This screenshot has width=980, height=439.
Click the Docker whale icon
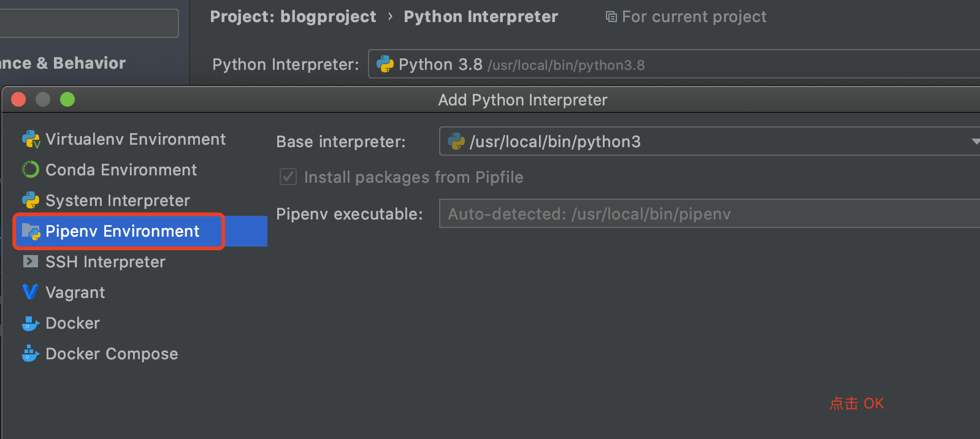coord(31,323)
